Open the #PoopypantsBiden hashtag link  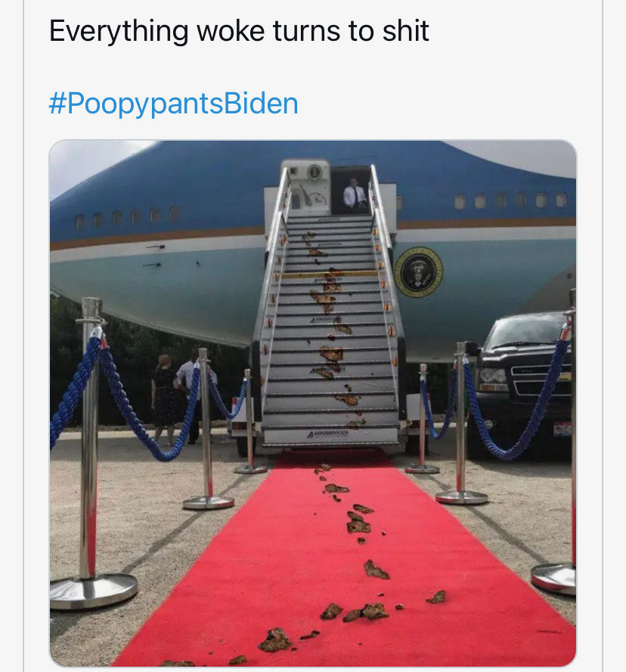tap(174, 104)
